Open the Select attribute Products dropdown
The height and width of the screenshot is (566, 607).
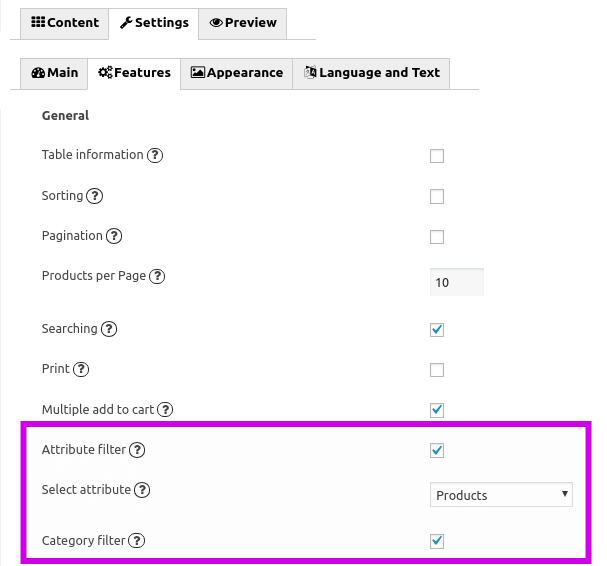click(x=501, y=495)
